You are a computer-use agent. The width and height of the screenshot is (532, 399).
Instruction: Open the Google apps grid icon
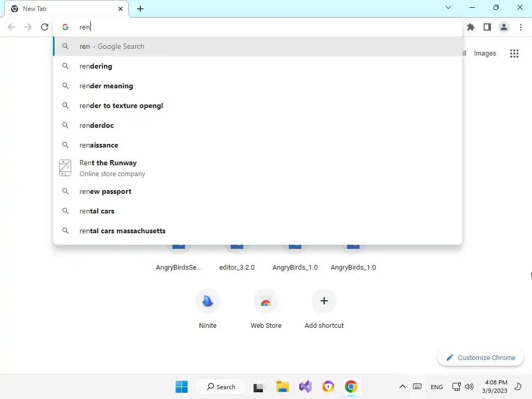(514, 54)
